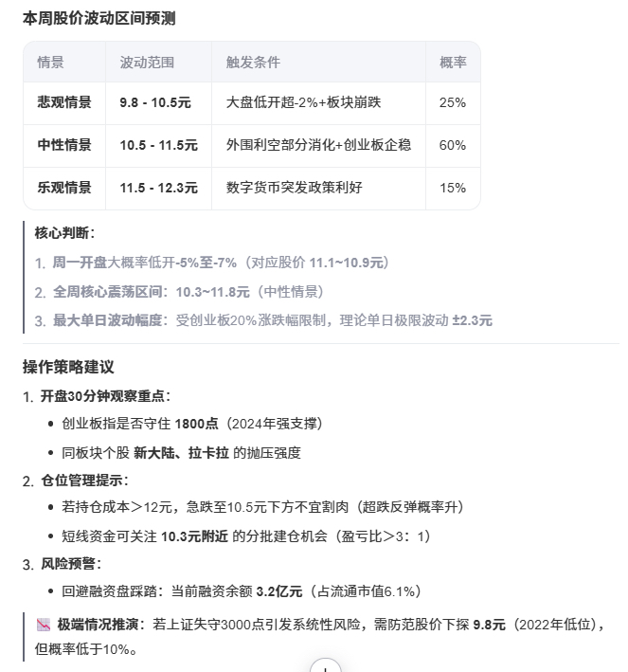This screenshot has height=672, width=628.
Task: Click the 本周股价波动区间预测 heading
Action: coord(99,18)
